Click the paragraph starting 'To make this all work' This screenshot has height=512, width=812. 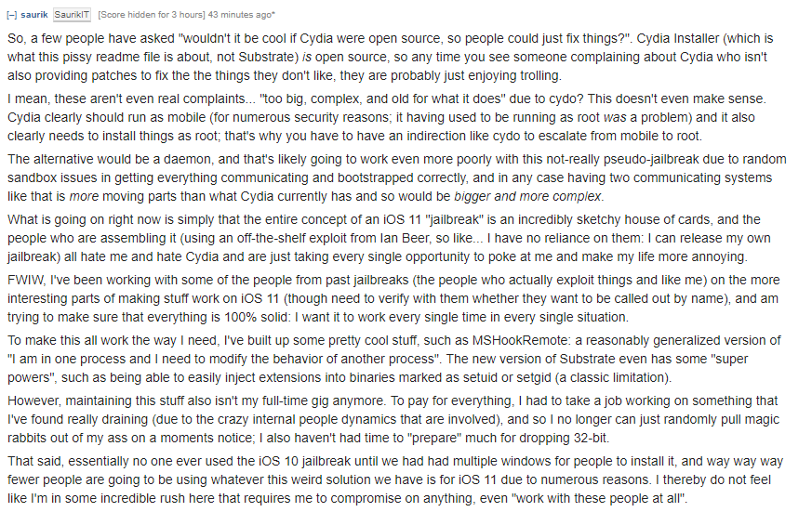pos(394,359)
